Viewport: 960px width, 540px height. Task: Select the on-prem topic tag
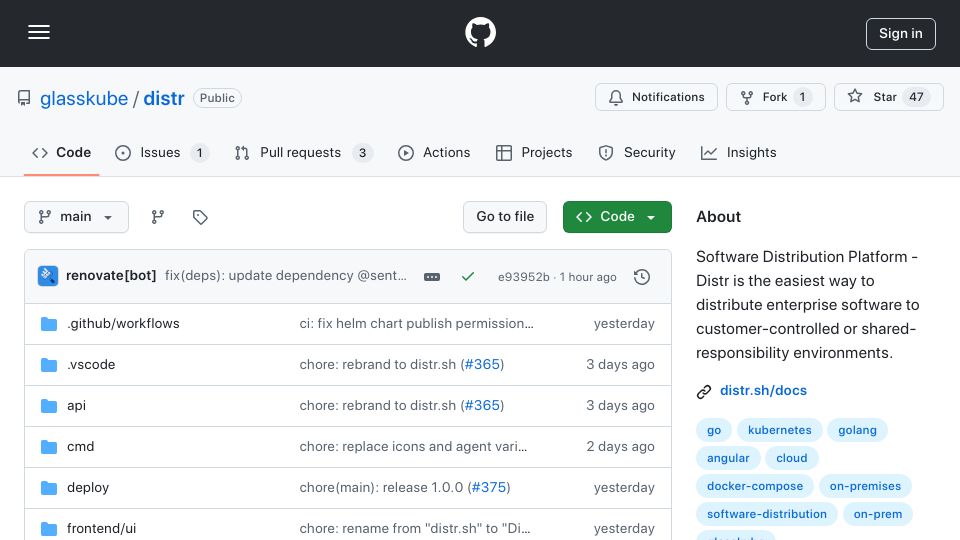877,514
